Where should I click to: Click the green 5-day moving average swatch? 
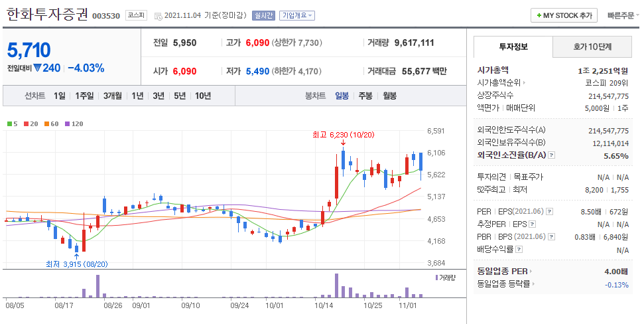(x=10, y=123)
